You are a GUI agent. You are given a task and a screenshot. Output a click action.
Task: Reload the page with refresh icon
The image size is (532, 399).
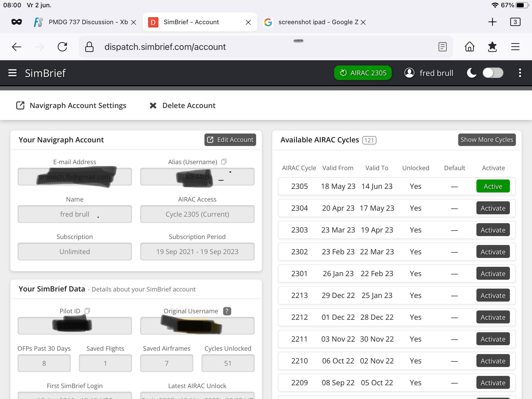62,47
